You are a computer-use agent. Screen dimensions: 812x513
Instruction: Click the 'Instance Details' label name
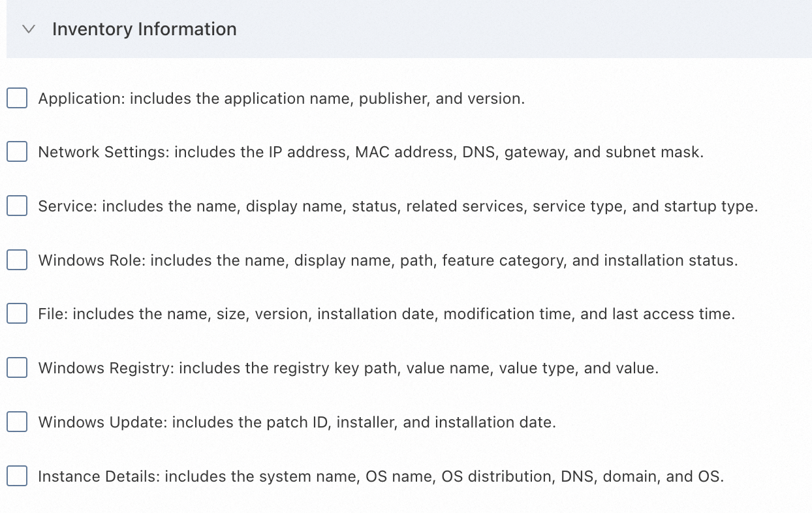coord(98,476)
